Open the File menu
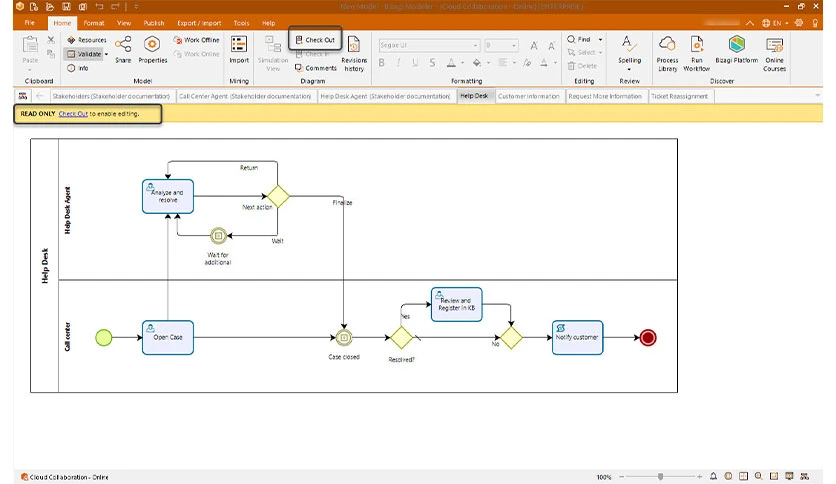 click(29, 23)
